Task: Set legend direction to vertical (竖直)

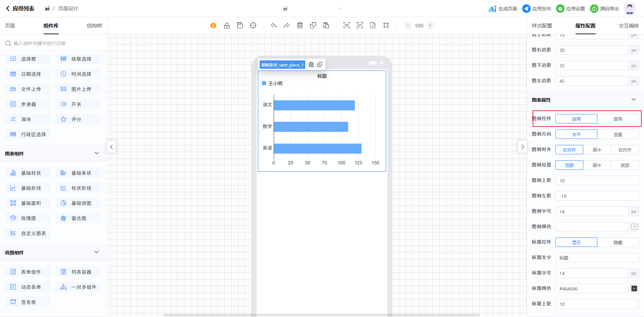Action: 618,135
